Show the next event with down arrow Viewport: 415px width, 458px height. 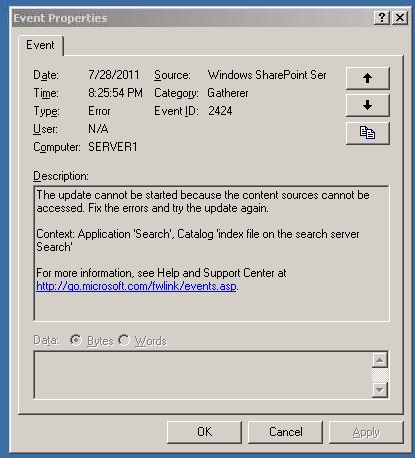coord(368,105)
